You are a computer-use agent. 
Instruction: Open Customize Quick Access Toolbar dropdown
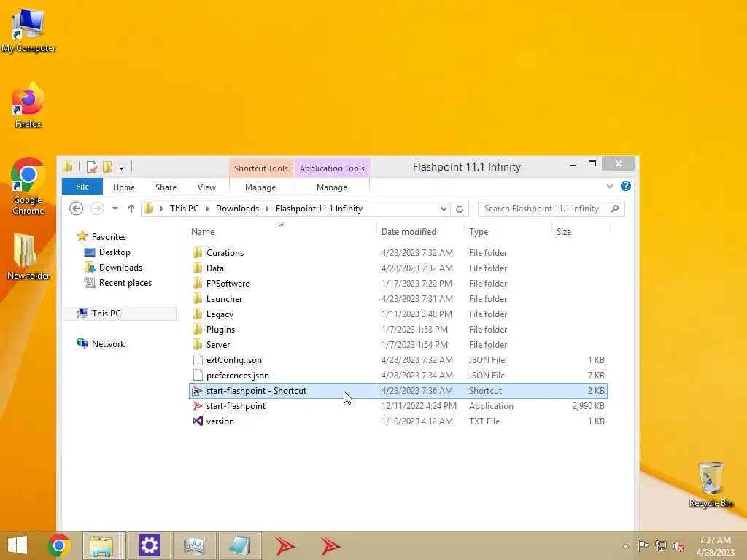point(122,167)
